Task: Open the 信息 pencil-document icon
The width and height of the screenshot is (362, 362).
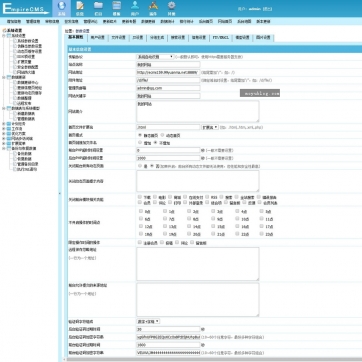Action: (x=80, y=6)
